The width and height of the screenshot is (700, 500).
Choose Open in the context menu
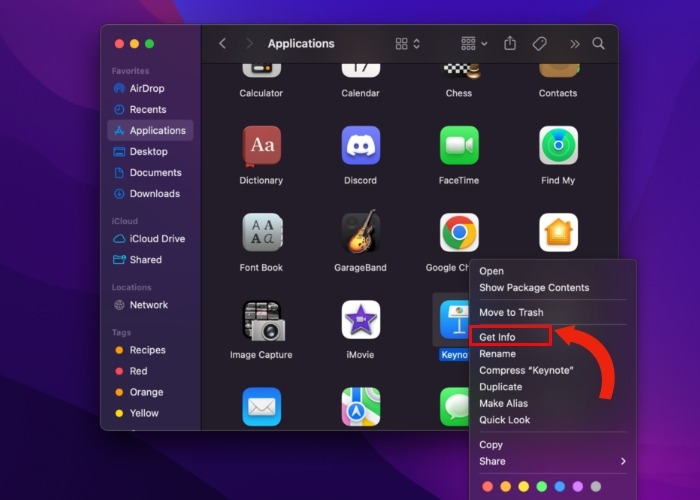[491, 271]
